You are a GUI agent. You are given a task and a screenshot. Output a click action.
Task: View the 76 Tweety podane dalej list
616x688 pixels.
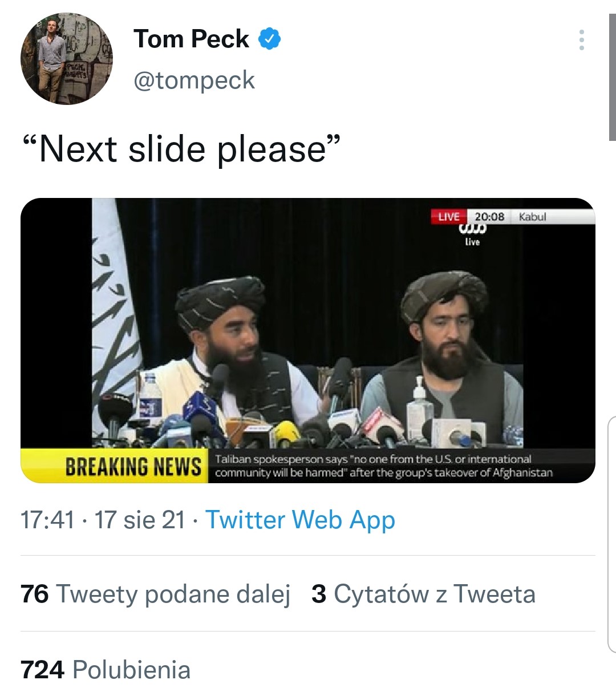155,594
